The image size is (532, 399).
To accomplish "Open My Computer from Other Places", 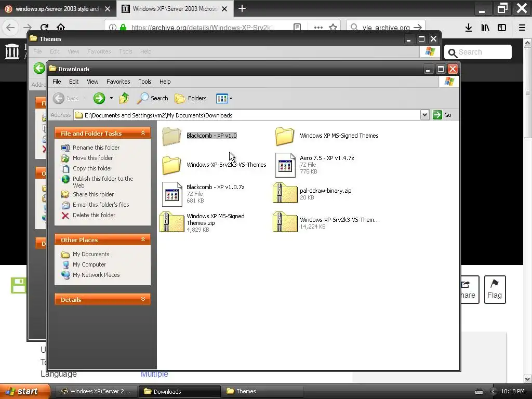I will coord(89,264).
